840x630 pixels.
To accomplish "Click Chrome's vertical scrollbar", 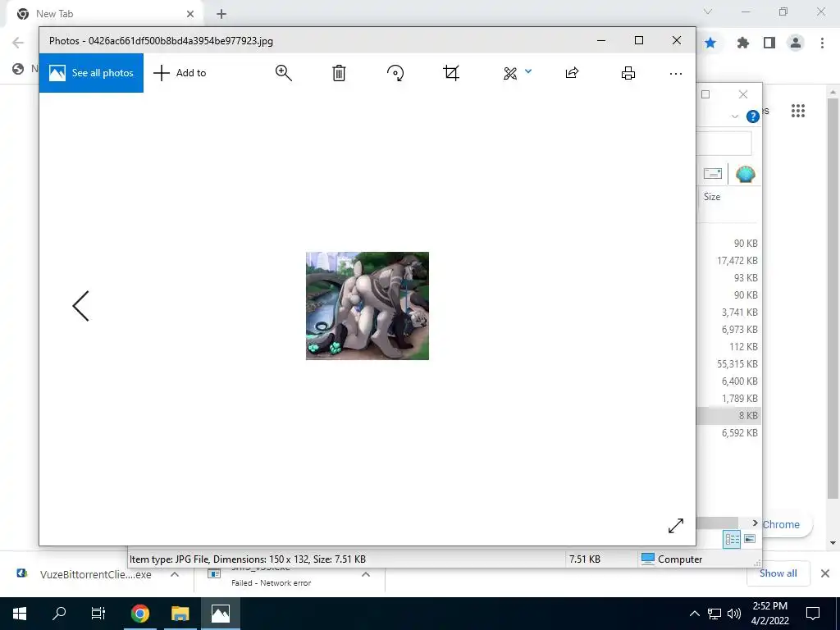I will 833,300.
